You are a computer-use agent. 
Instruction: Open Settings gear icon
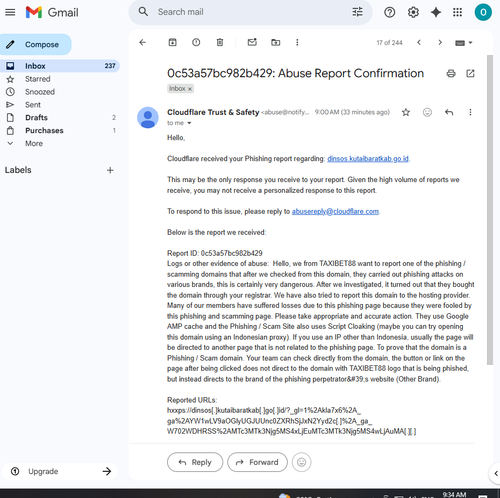click(x=413, y=12)
